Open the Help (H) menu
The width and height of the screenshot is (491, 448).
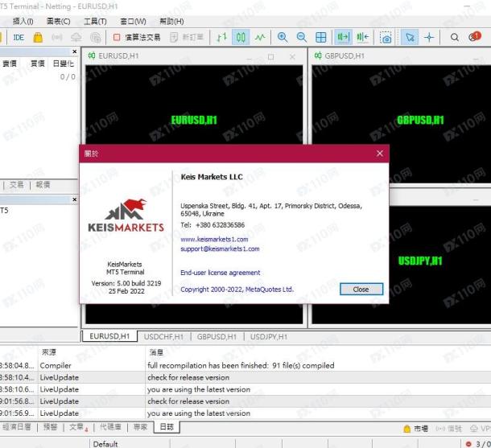(x=171, y=21)
